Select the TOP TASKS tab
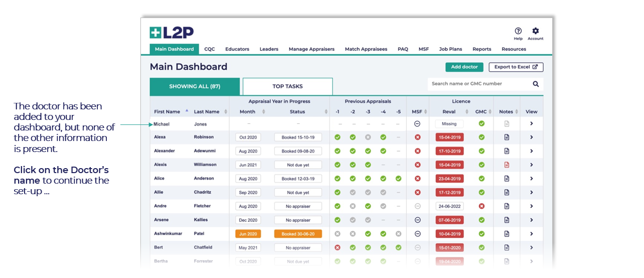 tap(287, 86)
